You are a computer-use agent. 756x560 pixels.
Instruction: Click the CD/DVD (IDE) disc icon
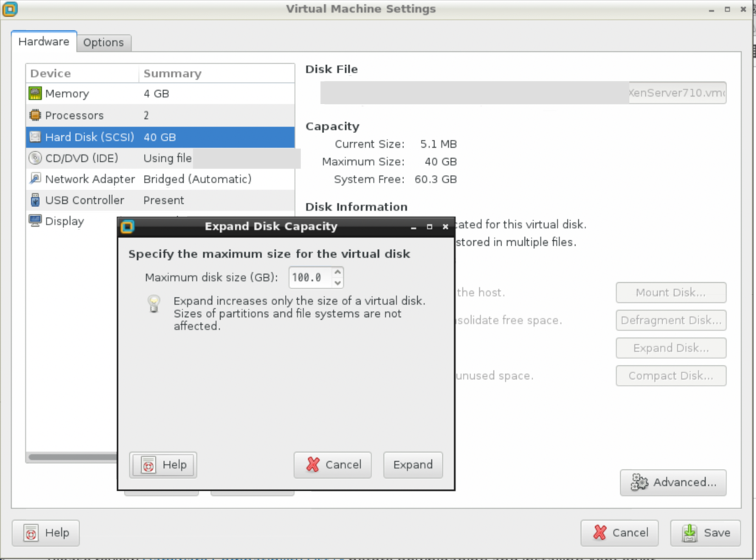[x=35, y=157]
